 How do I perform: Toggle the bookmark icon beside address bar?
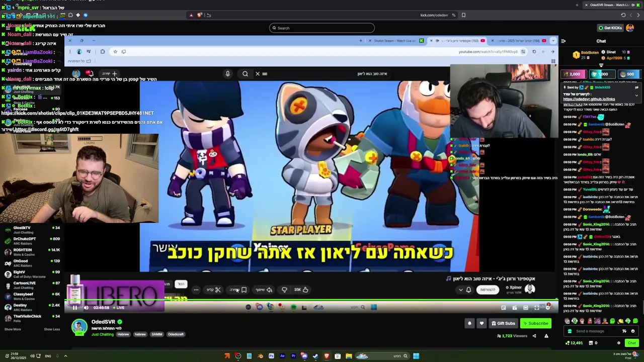463,15
